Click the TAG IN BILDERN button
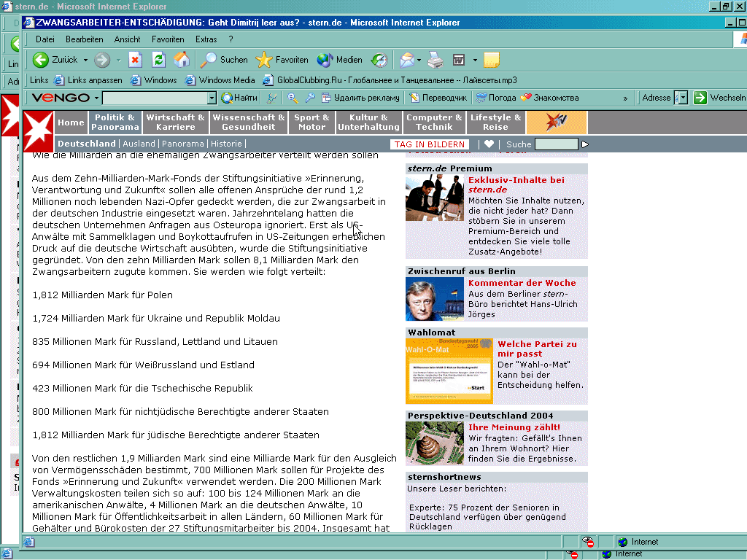Viewport: 747px width, 560px height. [x=429, y=144]
